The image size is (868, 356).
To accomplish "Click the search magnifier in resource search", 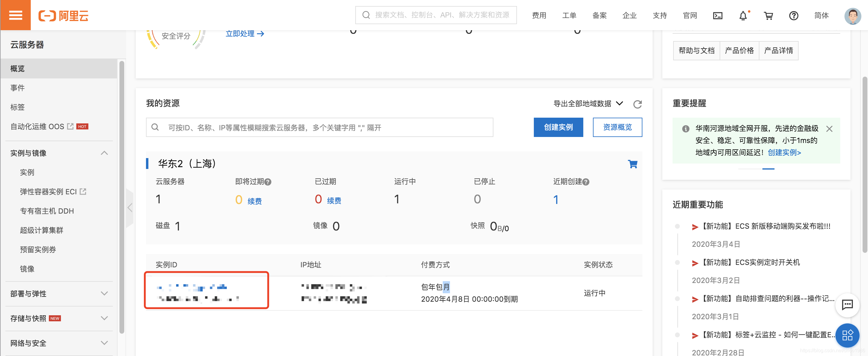I will (x=155, y=127).
